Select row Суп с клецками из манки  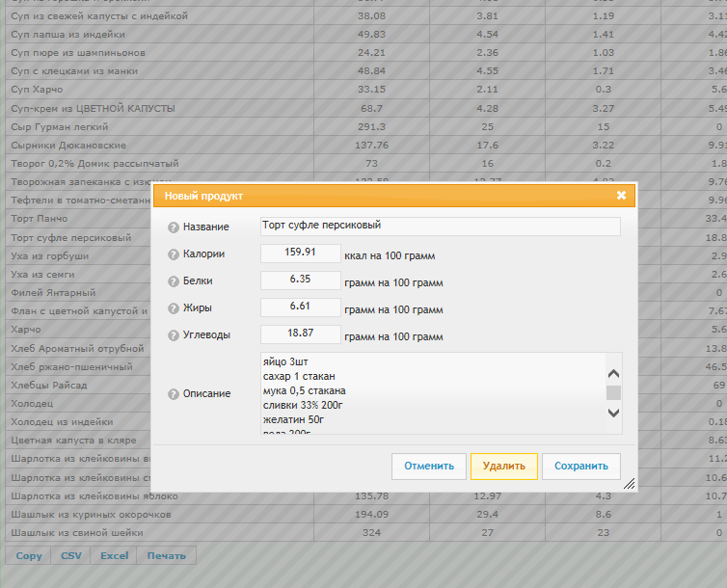[366, 71]
